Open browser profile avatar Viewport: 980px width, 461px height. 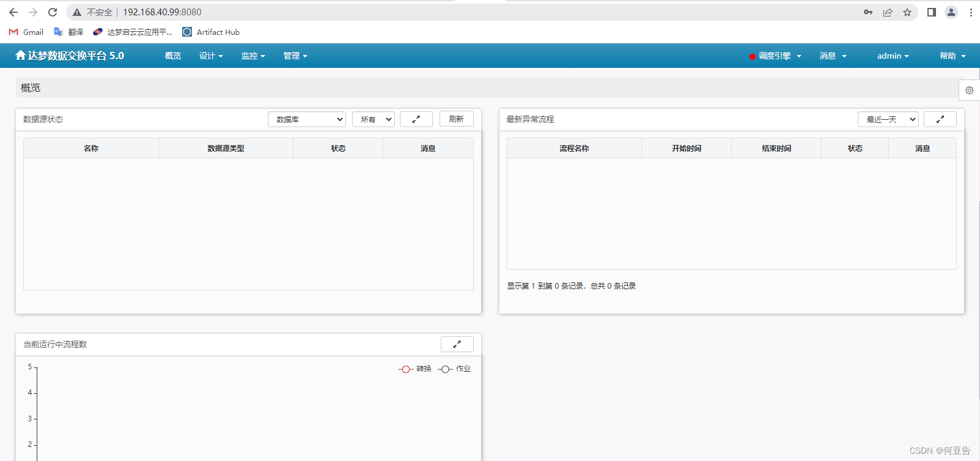click(x=951, y=12)
